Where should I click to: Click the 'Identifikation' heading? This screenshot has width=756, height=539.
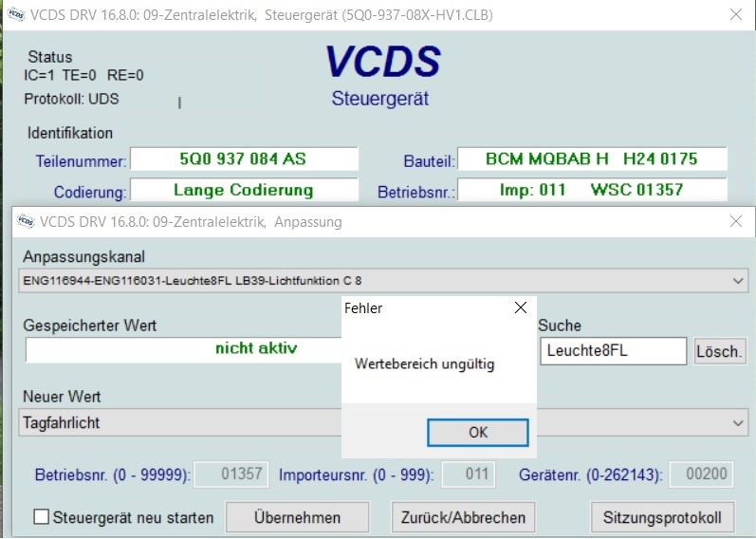pyautogui.click(x=70, y=133)
